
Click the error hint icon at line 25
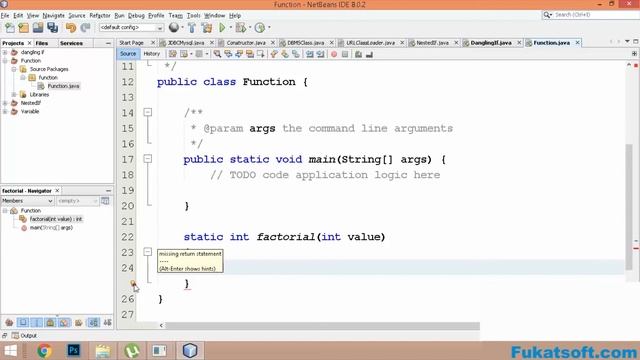[x=133, y=283]
